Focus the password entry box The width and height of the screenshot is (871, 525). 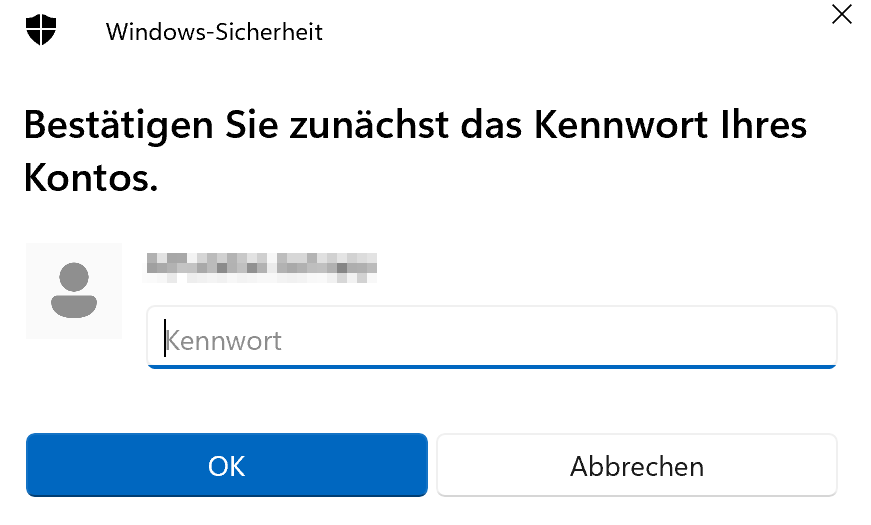click(491, 340)
